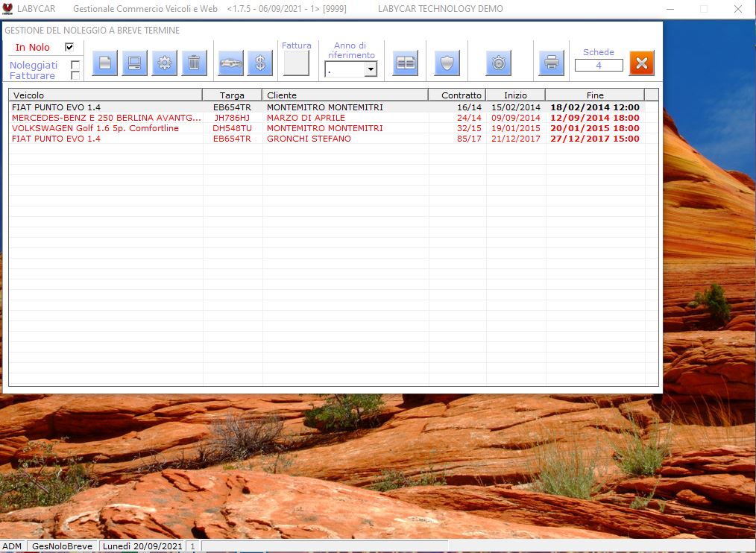Click the In Nolo label
This screenshot has height=553, width=756.
click(x=32, y=47)
